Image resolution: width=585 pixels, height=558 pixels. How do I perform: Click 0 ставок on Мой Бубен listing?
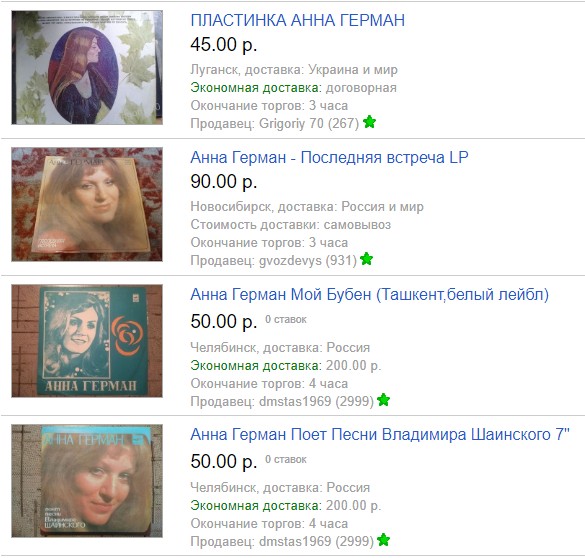coord(286,319)
